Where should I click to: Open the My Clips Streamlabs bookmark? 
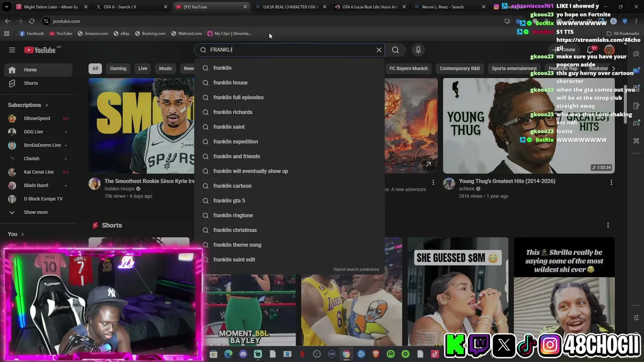pyautogui.click(x=229, y=34)
